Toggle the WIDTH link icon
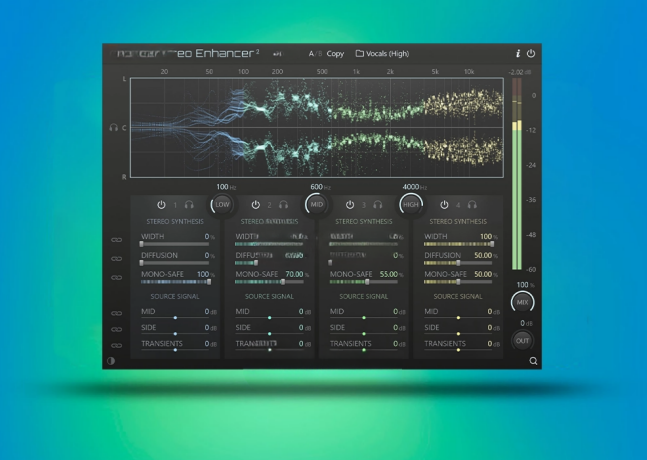This screenshot has height=460, width=647. click(117, 240)
